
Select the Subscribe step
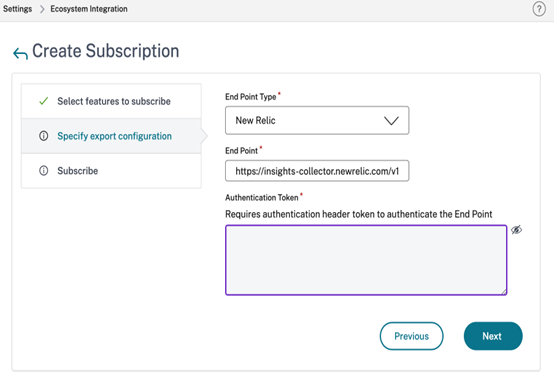pyautogui.click(x=111, y=171)
